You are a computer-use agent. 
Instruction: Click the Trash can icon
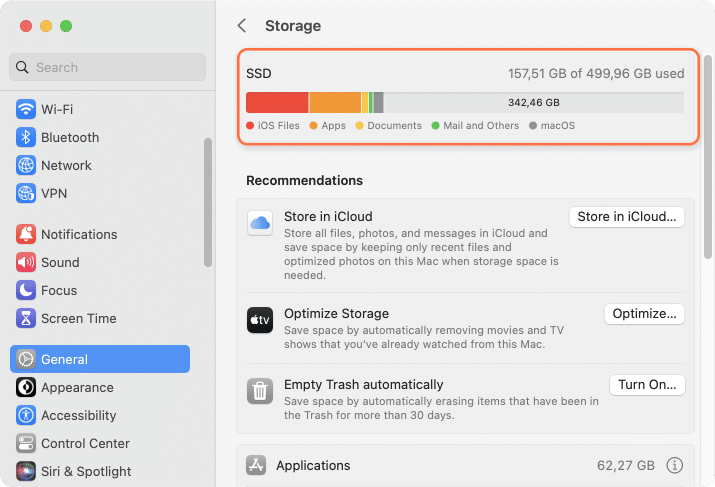tap(260, 391)
